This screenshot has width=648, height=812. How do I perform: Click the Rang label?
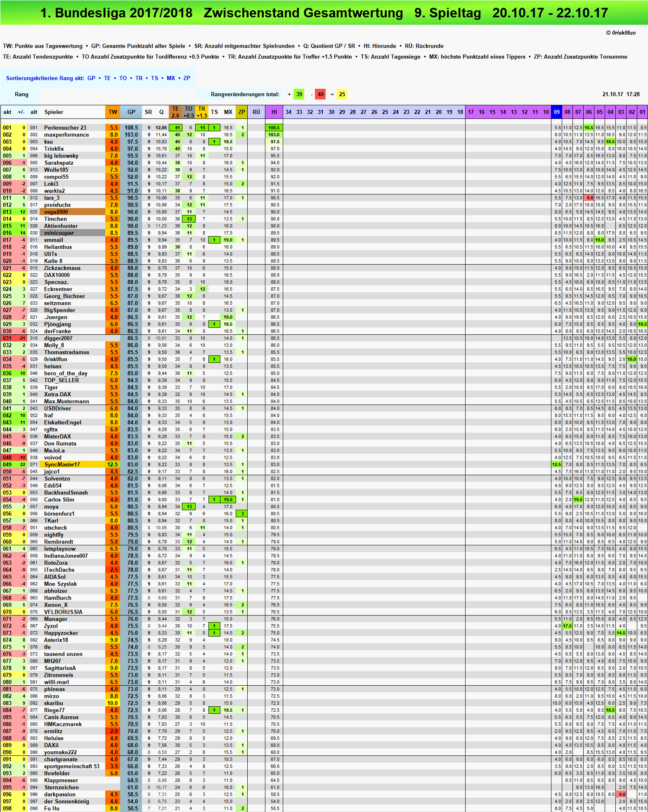click(21, 94)
